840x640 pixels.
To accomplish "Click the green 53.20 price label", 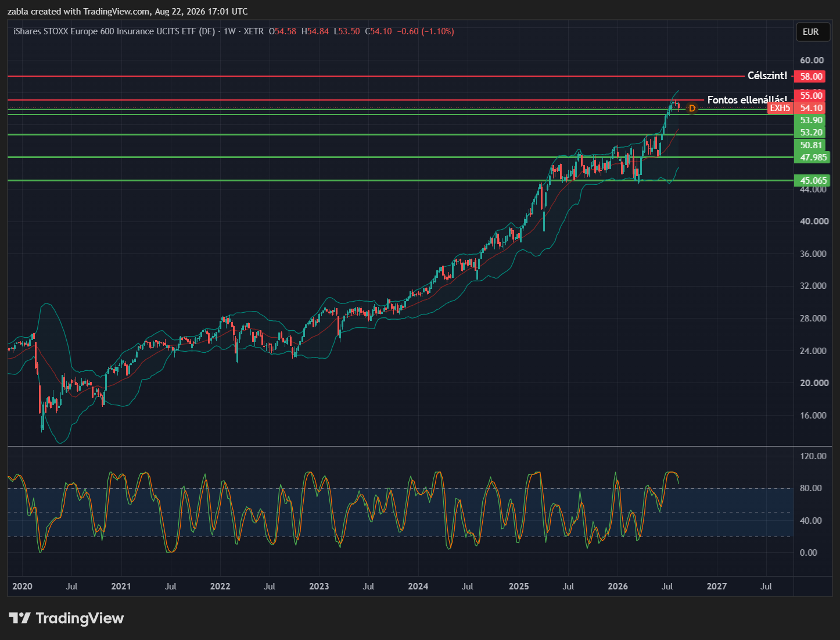I will click(x=811, y=133).
